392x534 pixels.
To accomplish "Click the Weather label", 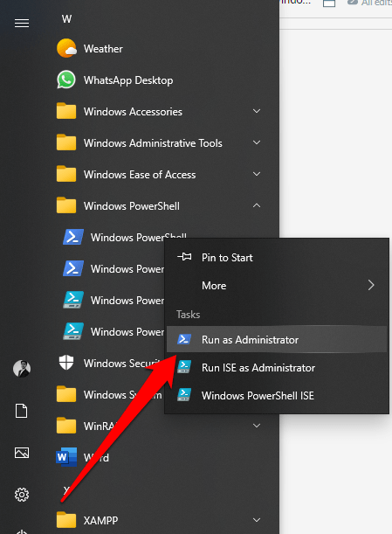I will (103, 49).
